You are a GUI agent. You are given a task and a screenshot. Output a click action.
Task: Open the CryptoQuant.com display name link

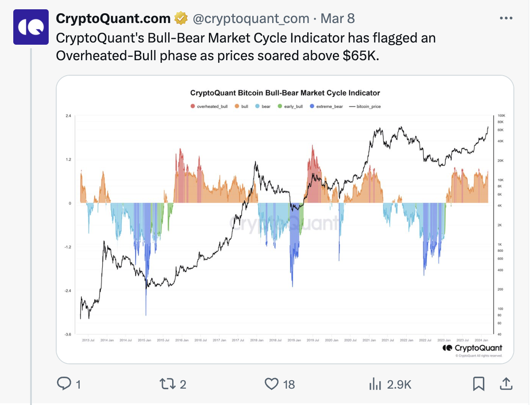pos(113,19)
